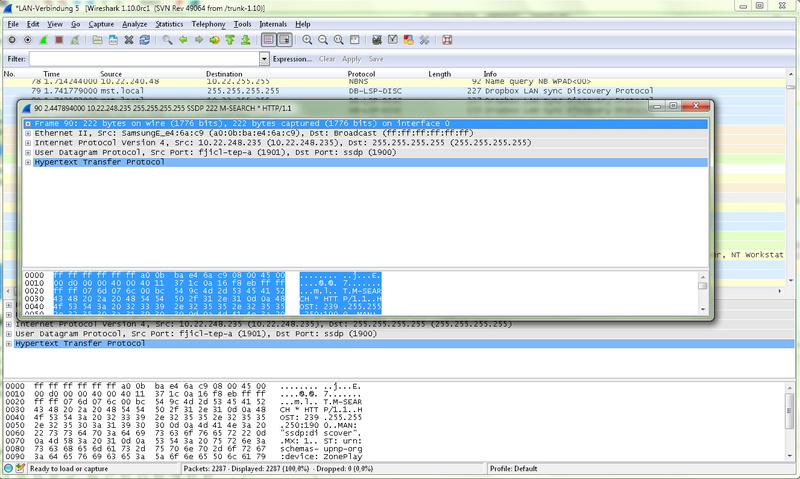This screenshot has width=800, height=479.
Task: Start a new live capture
Action: tap(43, 40)
